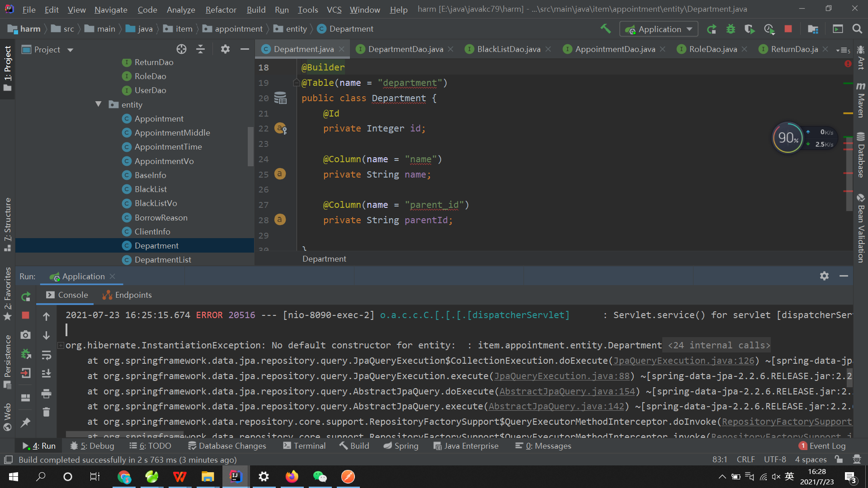
Task: Open the Application run configuration dropdown
Action: tap(659, 29)
